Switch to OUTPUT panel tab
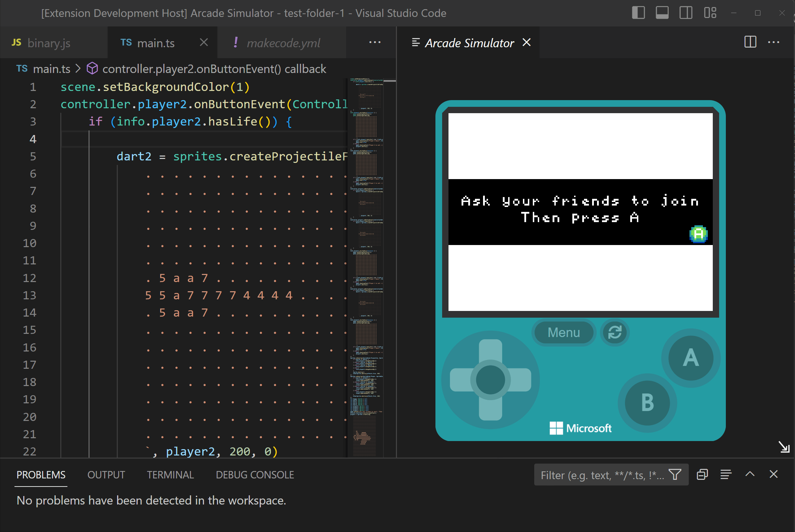Image resolution: width=795 pixels, height=532 pixels. (106, 475)
